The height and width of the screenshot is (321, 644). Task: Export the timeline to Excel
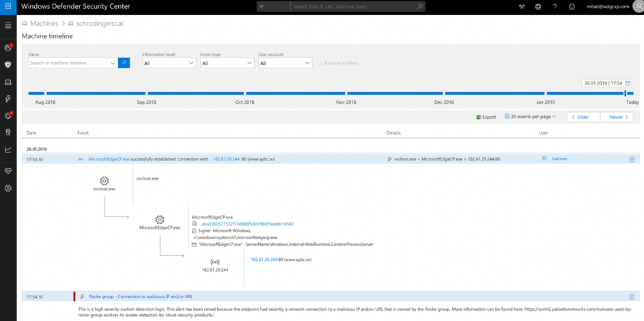click(486, 117)
